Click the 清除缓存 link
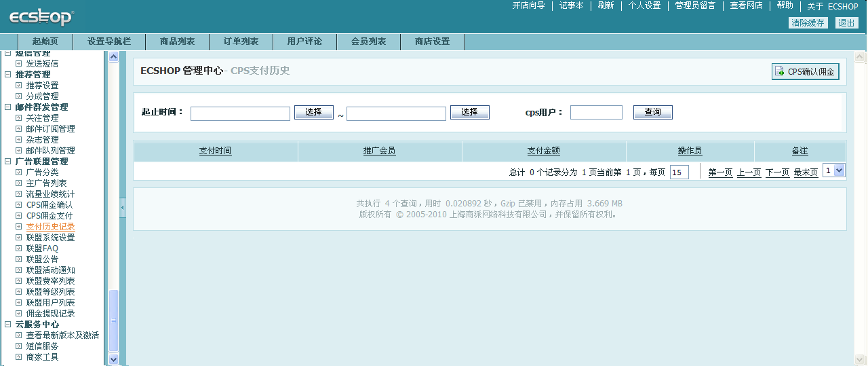This screenshot has height=366, width=868. click(808, 23)
